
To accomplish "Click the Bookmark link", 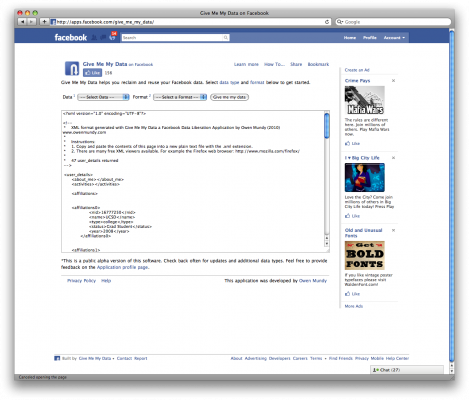I will [318, 64].
